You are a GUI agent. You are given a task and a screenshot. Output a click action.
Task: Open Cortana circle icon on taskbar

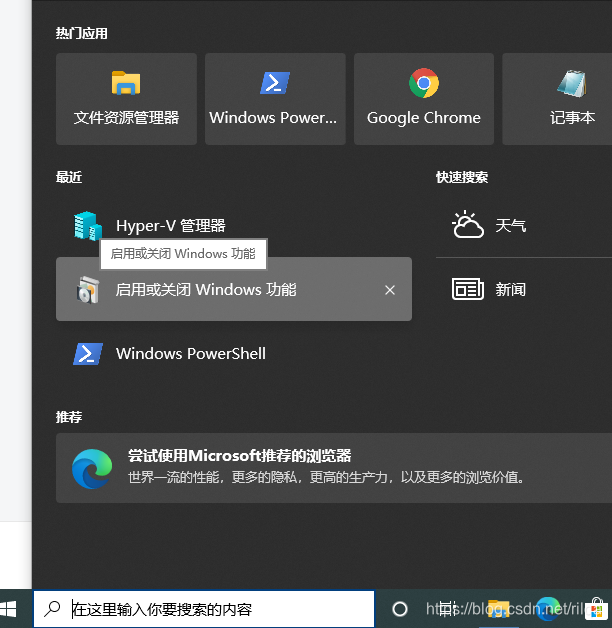(399, 609)
